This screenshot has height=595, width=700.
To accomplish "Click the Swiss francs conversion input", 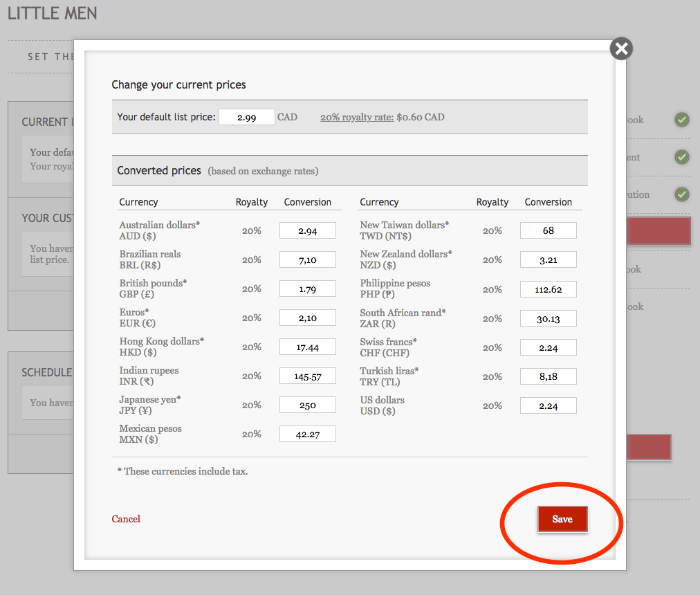I will pyautogui.click(x=548, y=347).
